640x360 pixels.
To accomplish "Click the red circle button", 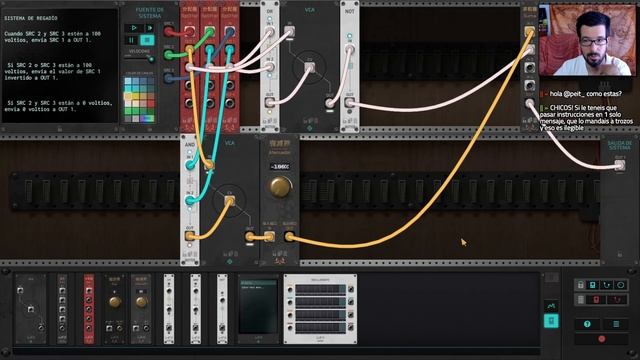I will click(x=602, y=339).
